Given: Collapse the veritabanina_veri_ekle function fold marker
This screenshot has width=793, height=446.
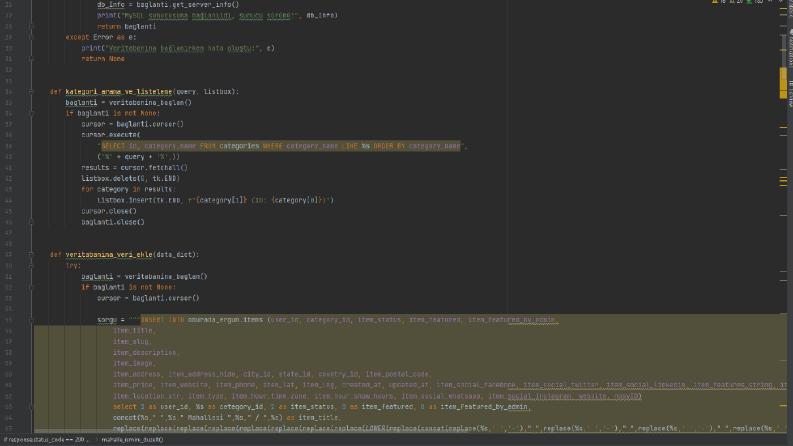Looking at the screenshot, I should [31, 254].
